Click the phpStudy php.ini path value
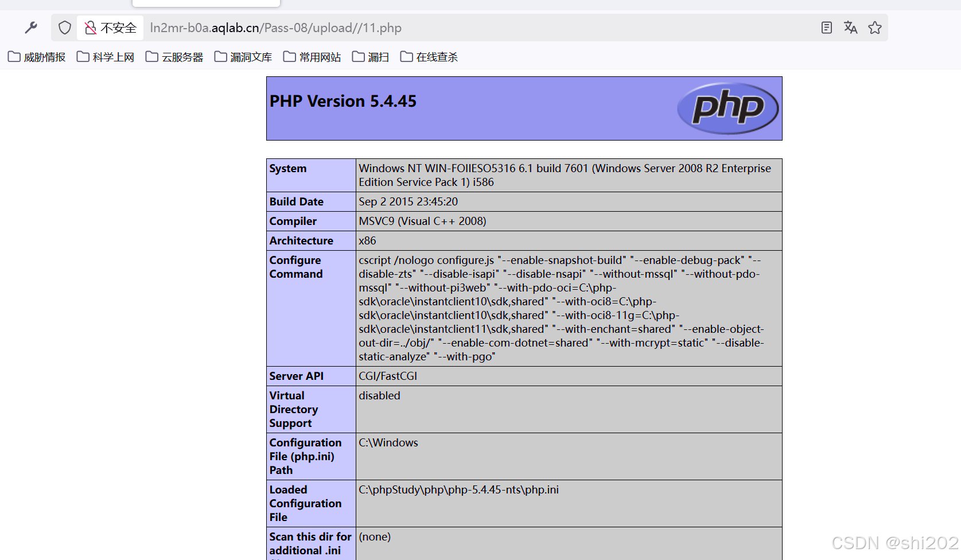961x560 pixels. [459, 490]
